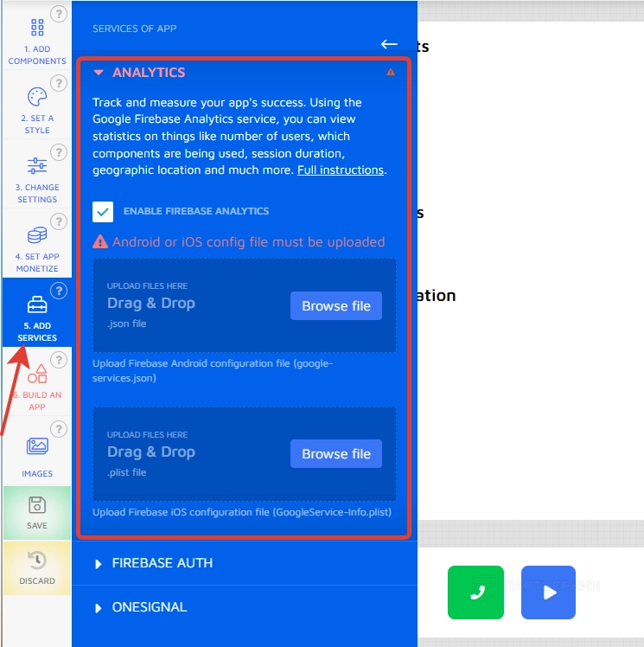Browse file for the .plist upload
Screen dimensions: 644x647
pyautogui.click(x=336, y=453)
